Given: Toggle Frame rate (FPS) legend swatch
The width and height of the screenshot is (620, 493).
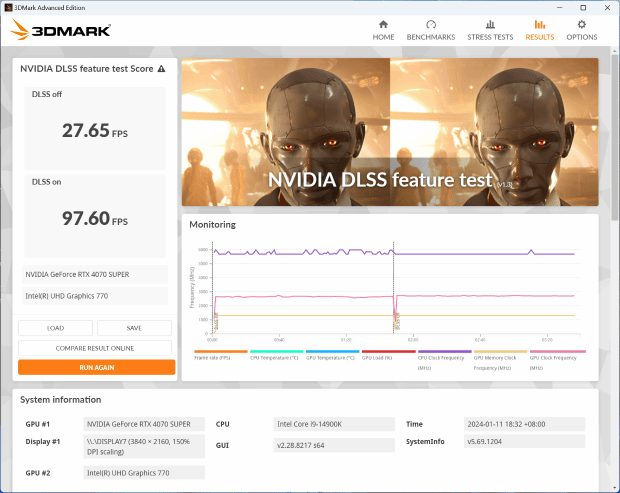Looking at the screenshot, I should (221, 351).
